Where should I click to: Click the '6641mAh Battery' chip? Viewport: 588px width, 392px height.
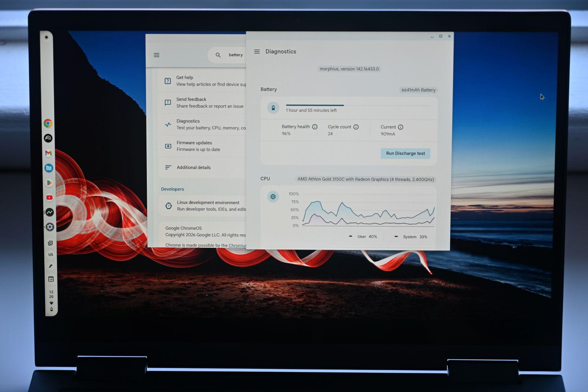418,90
